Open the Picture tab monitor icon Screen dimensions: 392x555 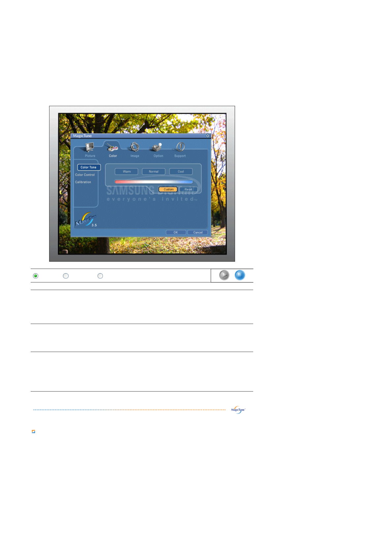pos(89,147)
